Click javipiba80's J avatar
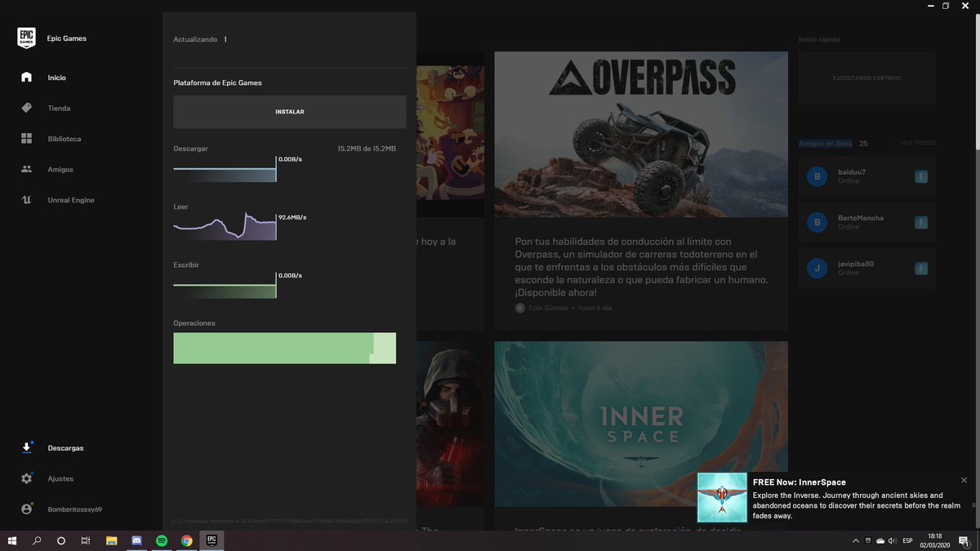 817,268
